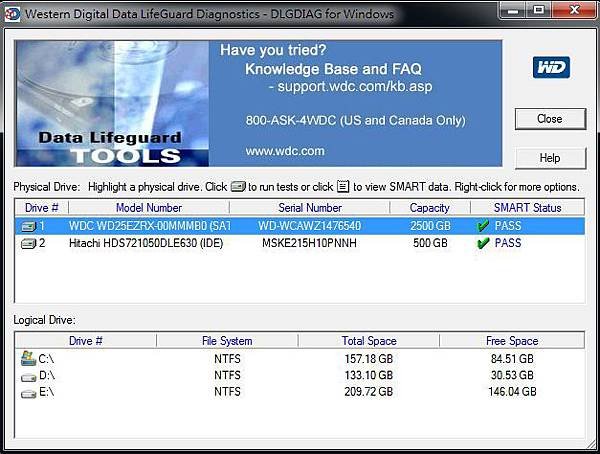Click the Data Lifeguard Tools banner image
Screen dimensions: 600x454
[x=112, y=103]
